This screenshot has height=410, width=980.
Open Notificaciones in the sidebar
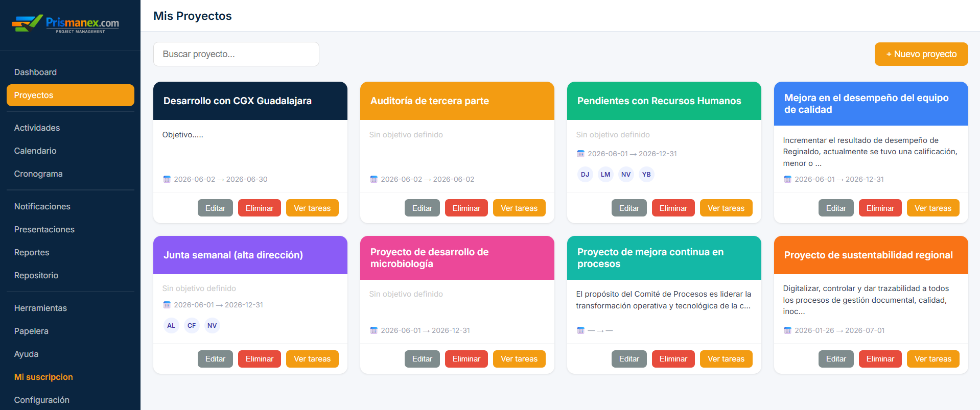[x=71, y=206]
